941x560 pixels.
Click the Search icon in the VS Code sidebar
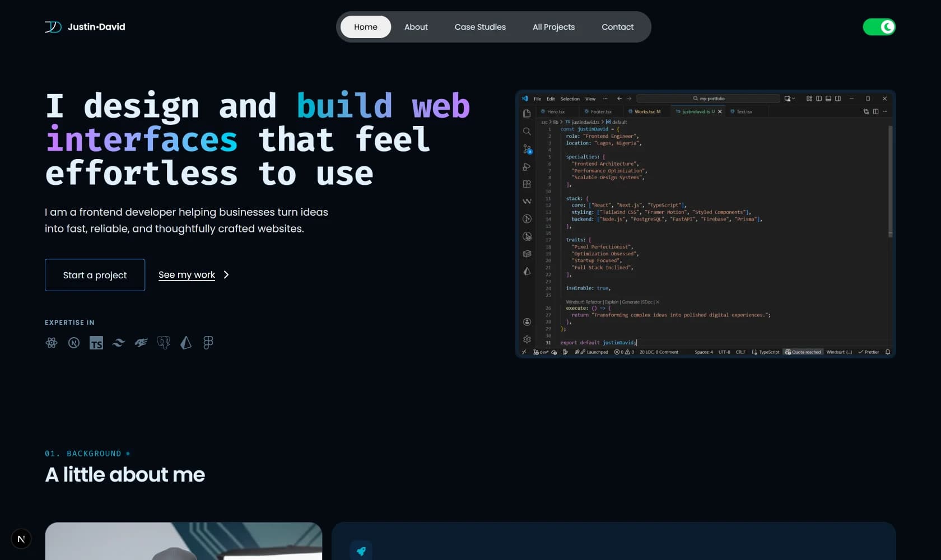[x=527, y=132]
